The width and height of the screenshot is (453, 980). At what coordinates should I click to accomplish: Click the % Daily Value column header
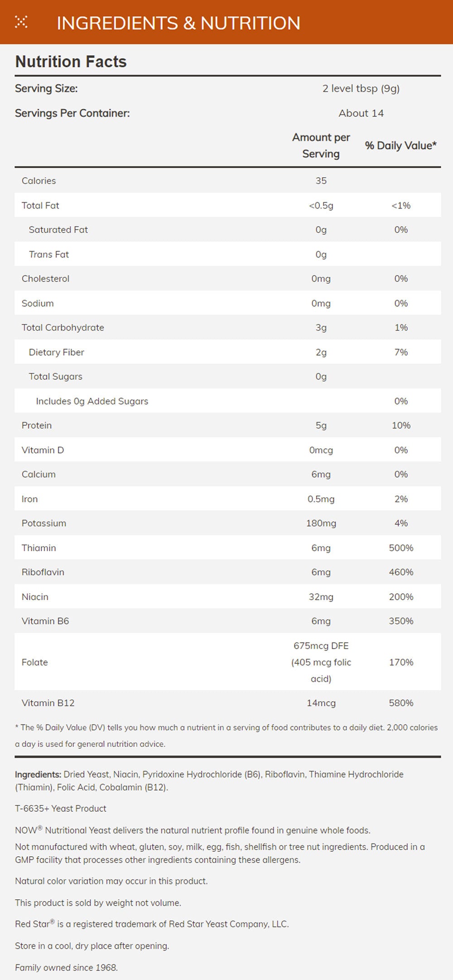(401, 146)
